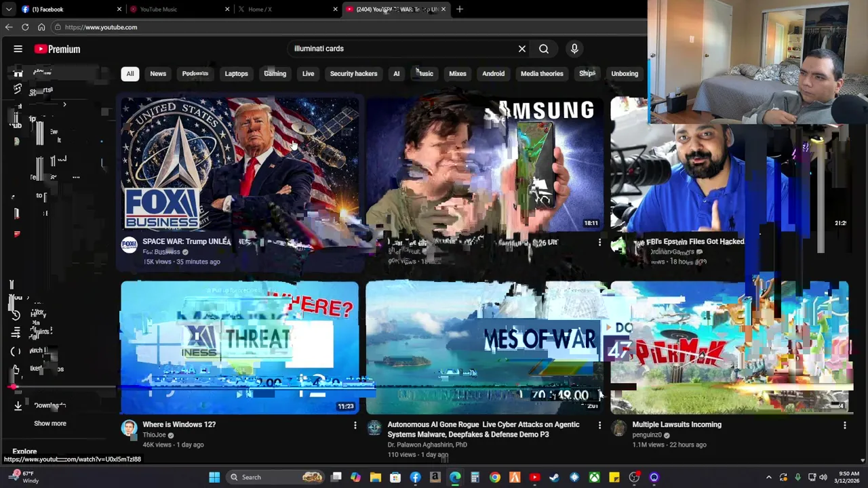Open the taskbar clock and date
868x488 pixels.
point(848,477)
